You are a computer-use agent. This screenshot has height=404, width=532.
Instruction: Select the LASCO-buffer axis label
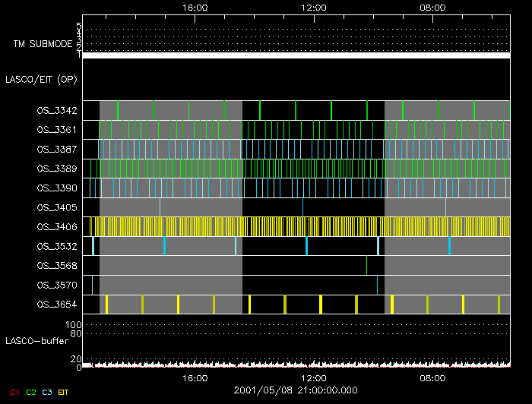[x=38, y=341]
